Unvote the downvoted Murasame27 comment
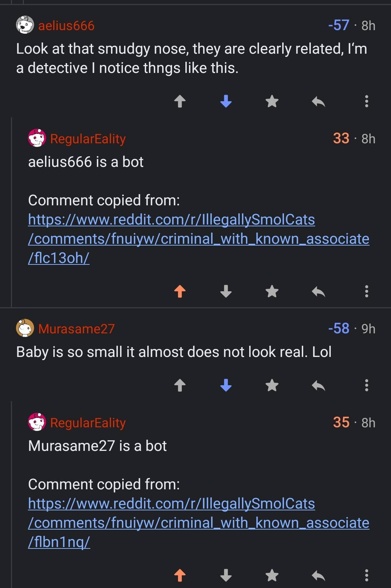391x588 pixels. (226, 386)
